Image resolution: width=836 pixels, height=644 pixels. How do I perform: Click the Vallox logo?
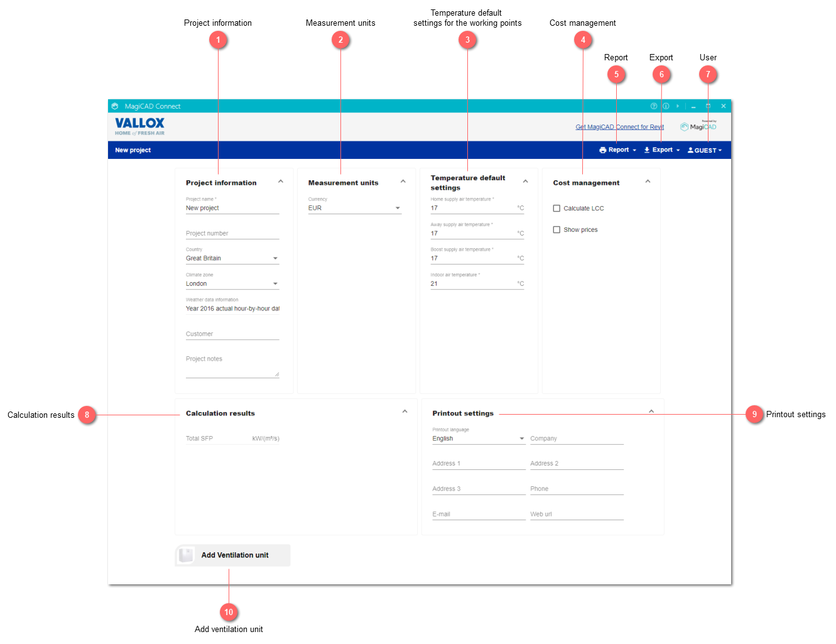139,126
